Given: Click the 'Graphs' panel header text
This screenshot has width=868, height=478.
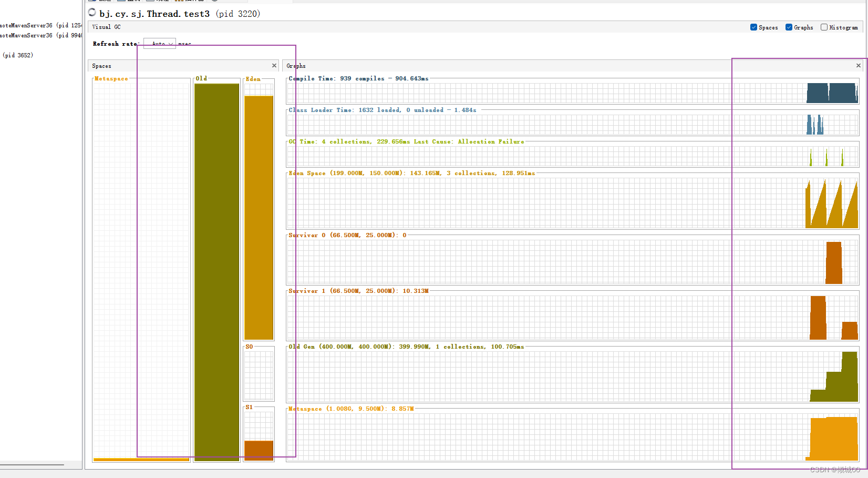Looking at the screenshot, I should coord(296,66).
